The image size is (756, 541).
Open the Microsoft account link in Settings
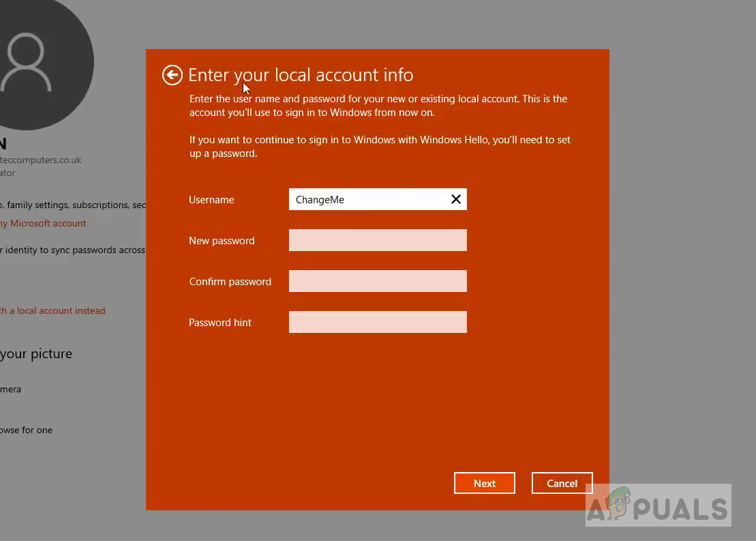pos(43,224)
